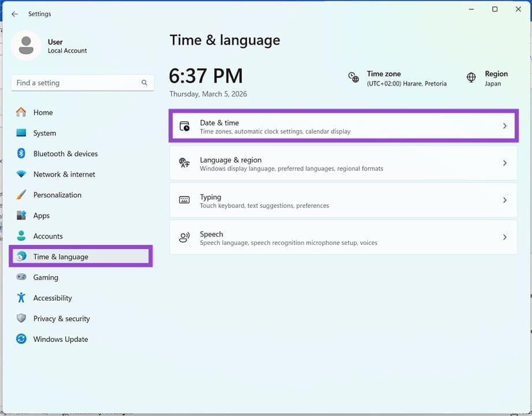The image size is (532, 416).
Task: Select the Bluetooth & devices icon in sidebar
Action: tap(21, 154)
